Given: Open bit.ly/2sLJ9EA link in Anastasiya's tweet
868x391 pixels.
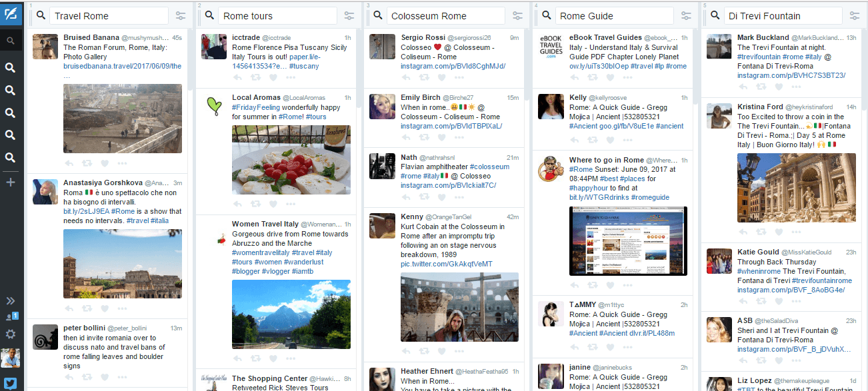Looking at the screenshot, I should click(x=86, y=211).
